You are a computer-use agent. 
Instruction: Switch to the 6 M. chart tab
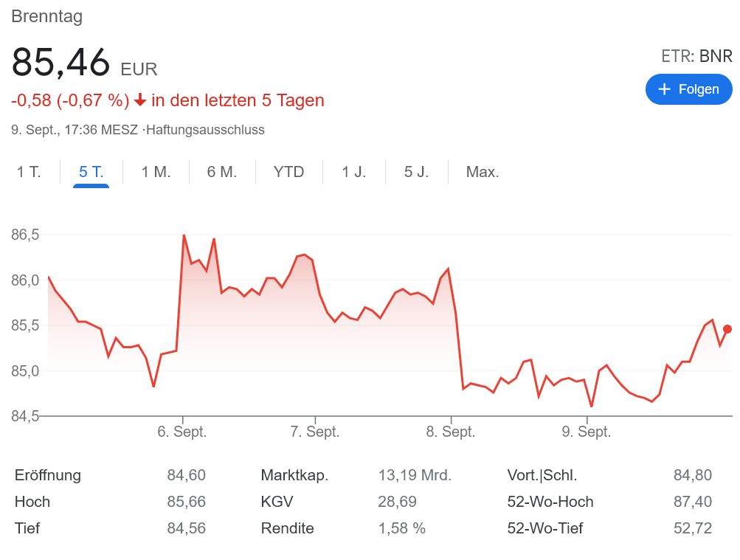[x=221, y=172]
